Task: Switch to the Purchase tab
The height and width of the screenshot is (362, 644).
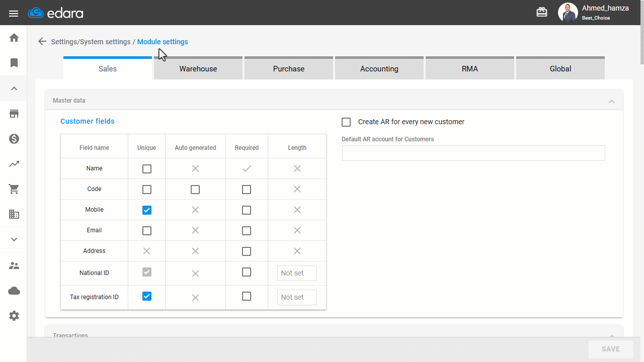Action: coord(289,68)
